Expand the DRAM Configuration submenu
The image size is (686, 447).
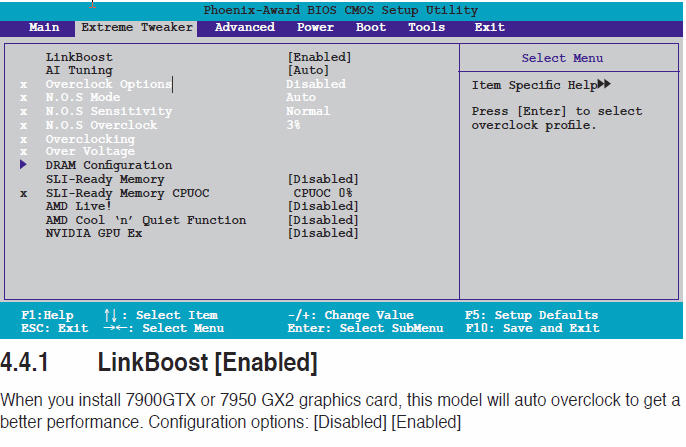coord(109,165)
